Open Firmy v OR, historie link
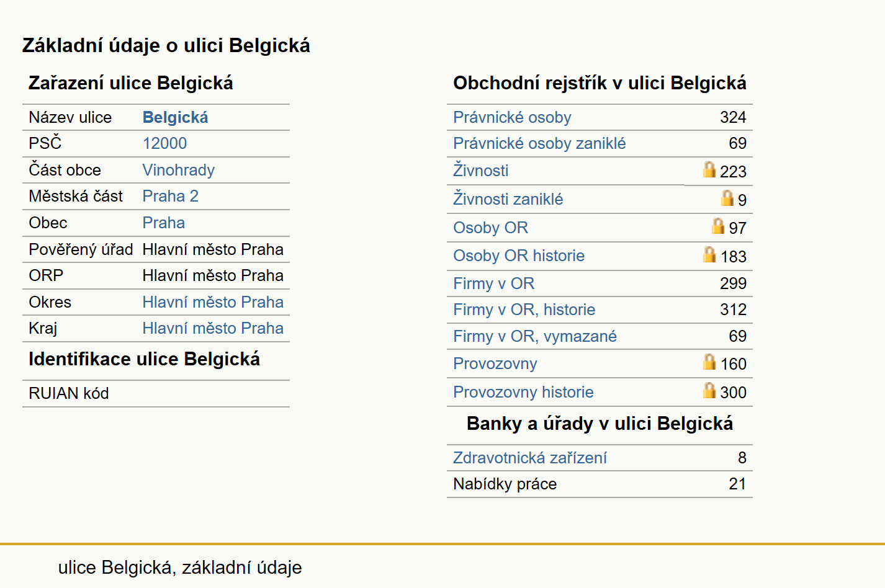The height and width of the screenshot is (588, 885). (524, 310)
